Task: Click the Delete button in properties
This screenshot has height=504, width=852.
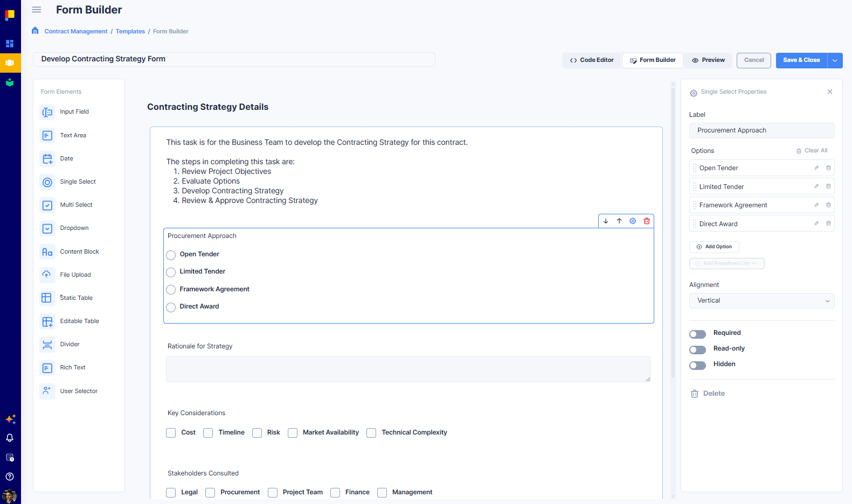Action: click(x=708, y=394)
